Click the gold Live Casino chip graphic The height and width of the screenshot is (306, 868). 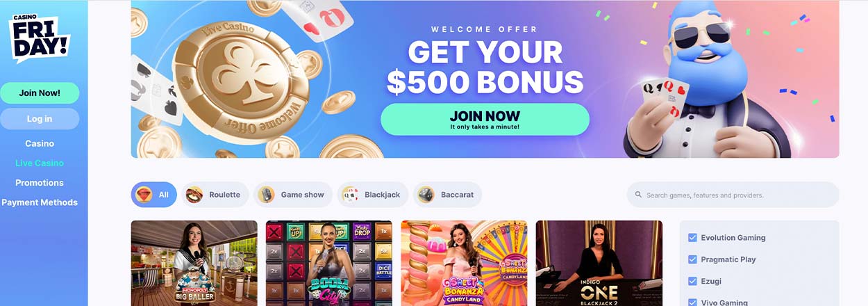point(240,82)
